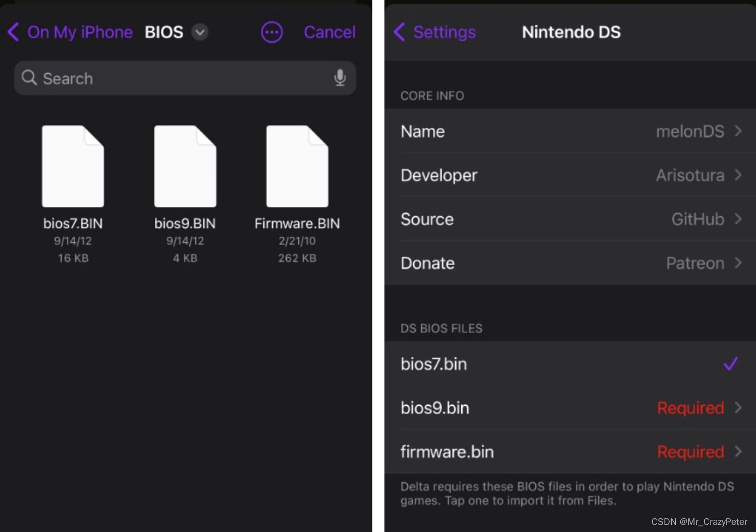756x532 pixels.
Task: Tap the Firmware.BIN file name
Action: click(x=297, y=224)
